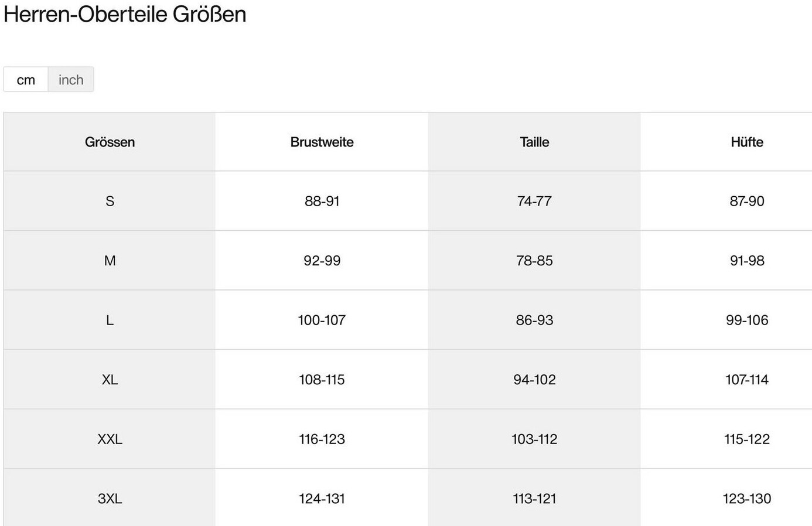Click the Grössen column header
Screen dimensions: 812x526
coord(110,142)
